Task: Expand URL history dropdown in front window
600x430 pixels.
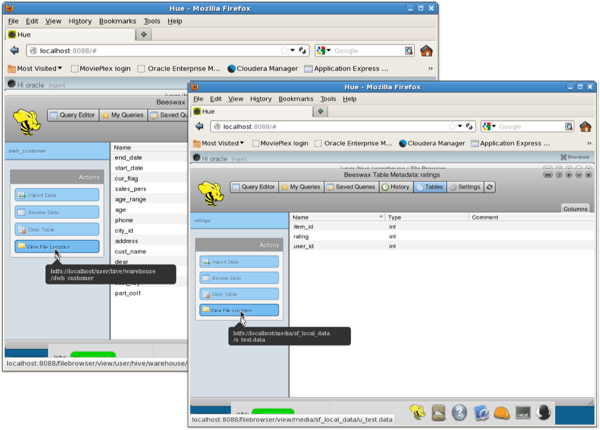Action: click(460, 126)
